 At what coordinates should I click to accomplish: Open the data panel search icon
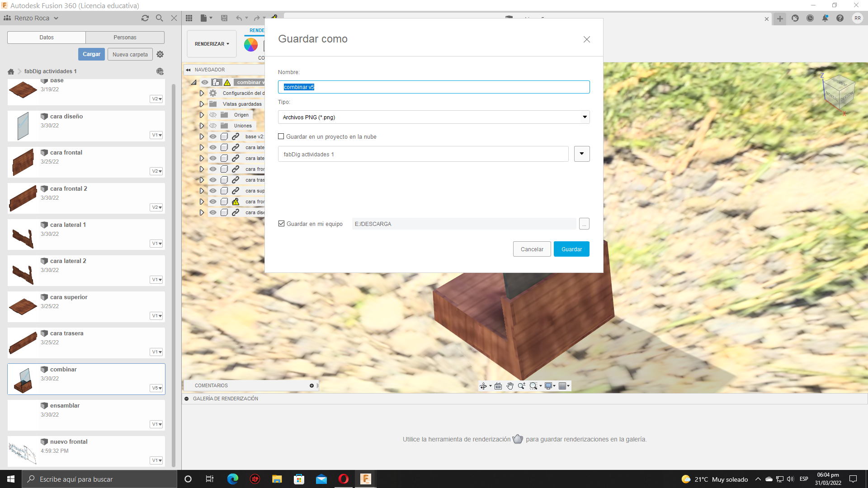click(x=159, y=18)
